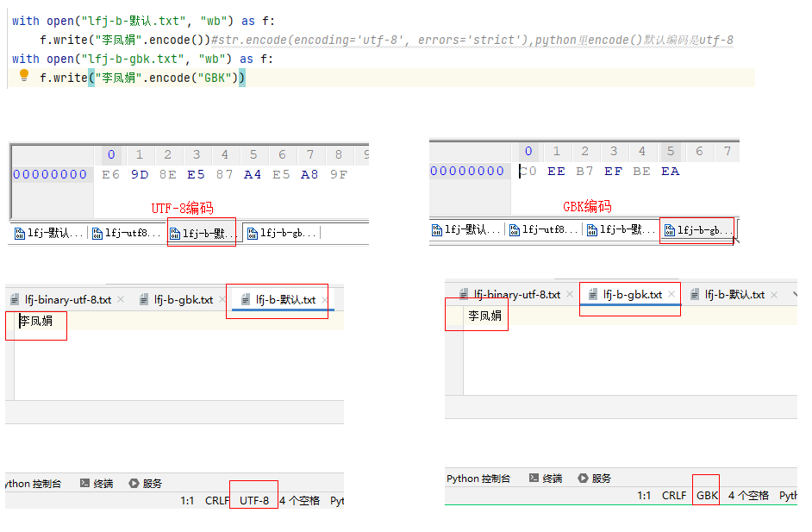Click the 李凤娟 text in the GBK status editor
812x532 pixels.
pyautogui.click(x=484, y=316)
